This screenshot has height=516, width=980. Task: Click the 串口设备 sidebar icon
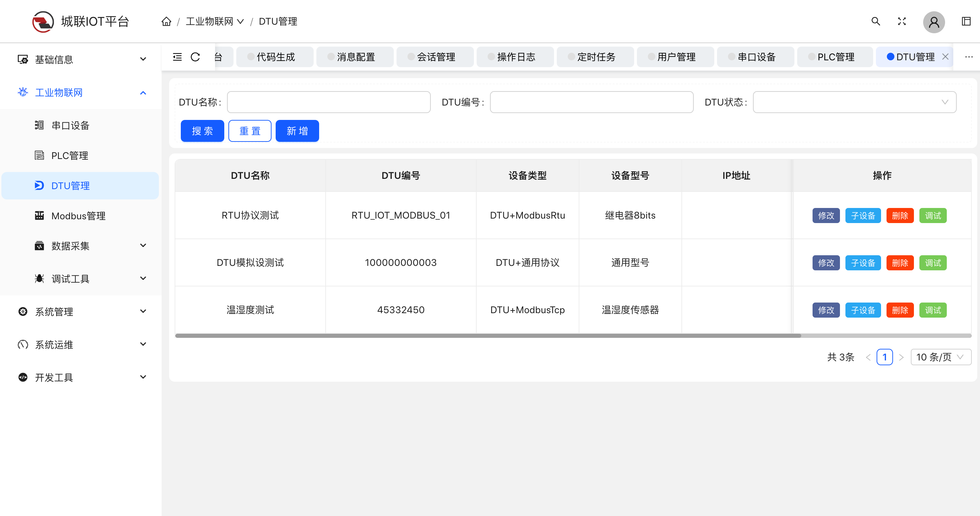[x=39, y=125]
